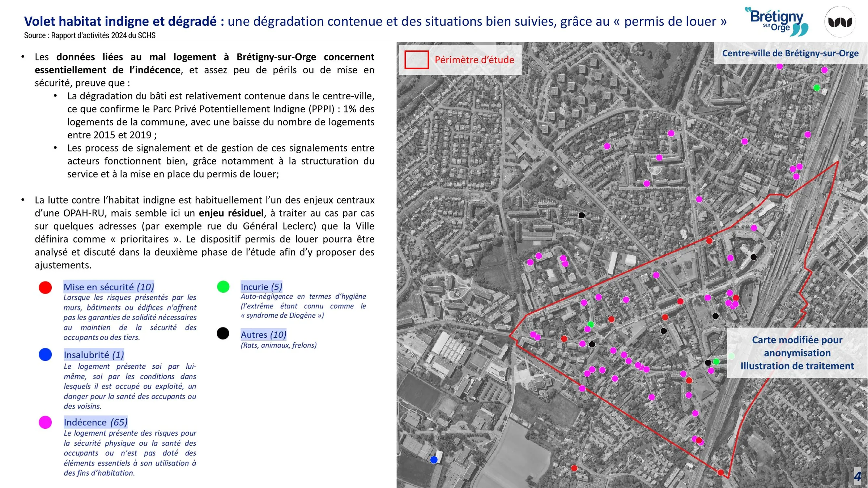
Task: Click the 'Source : Rapport d'activités 2024 du SCHS' line
Action: [x=90, y=35]
